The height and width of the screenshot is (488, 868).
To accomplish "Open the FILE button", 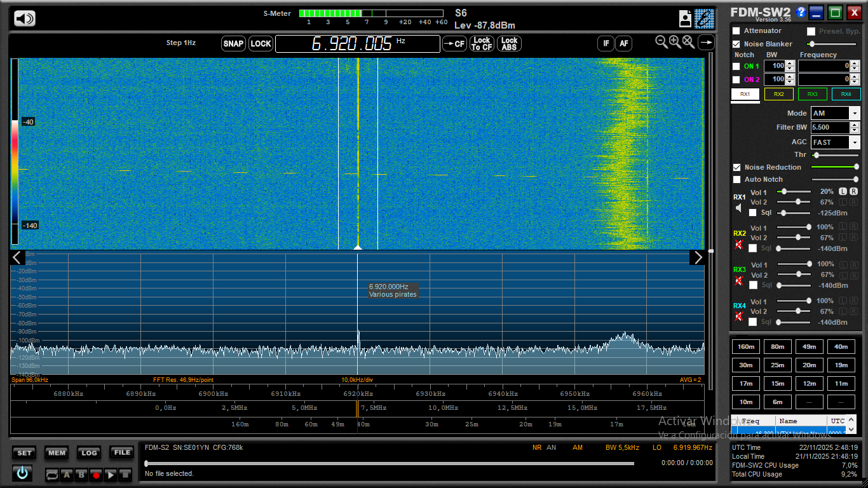I will click(121, 453).
